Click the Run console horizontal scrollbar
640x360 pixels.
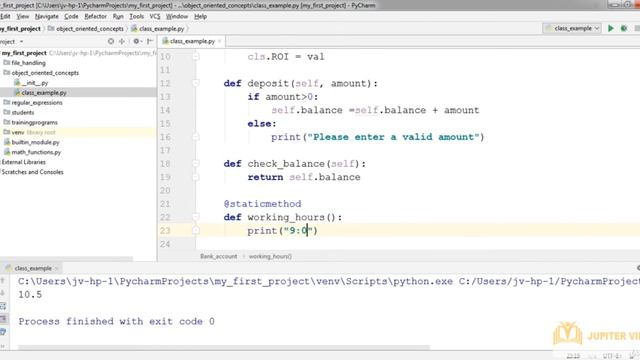tap(224, 347)
